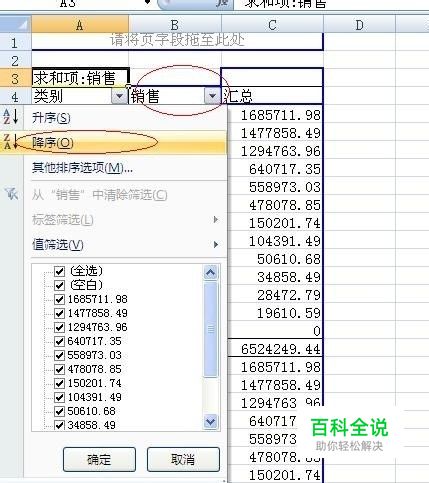Click the column C cell with 0
The image size is (429, 483).
[x=275, y=331]
